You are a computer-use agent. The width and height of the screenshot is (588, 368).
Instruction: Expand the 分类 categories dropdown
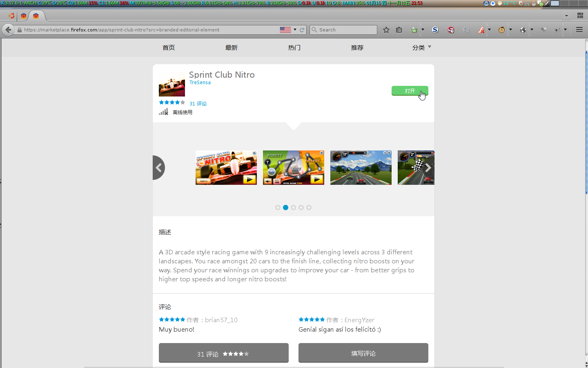(x=422, y=47)
